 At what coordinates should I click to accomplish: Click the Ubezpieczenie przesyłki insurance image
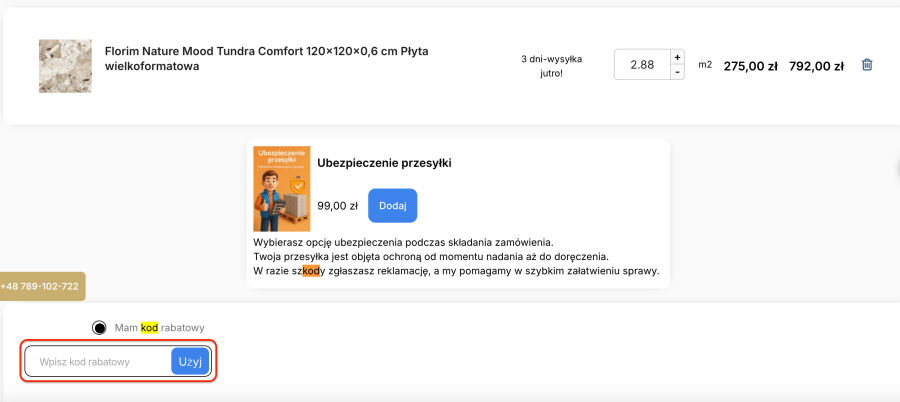click(x=282, y=189)
